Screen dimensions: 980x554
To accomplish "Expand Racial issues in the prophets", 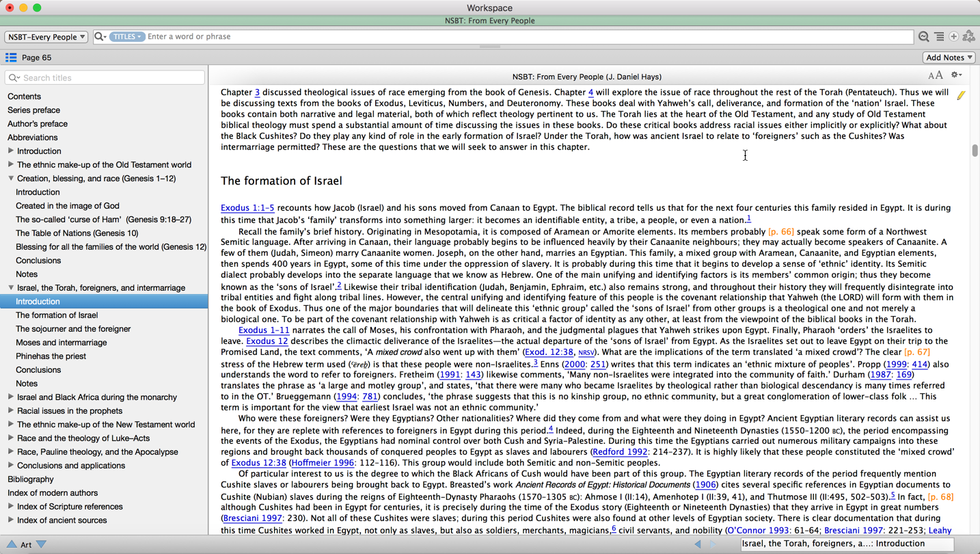I will [11, 410].
